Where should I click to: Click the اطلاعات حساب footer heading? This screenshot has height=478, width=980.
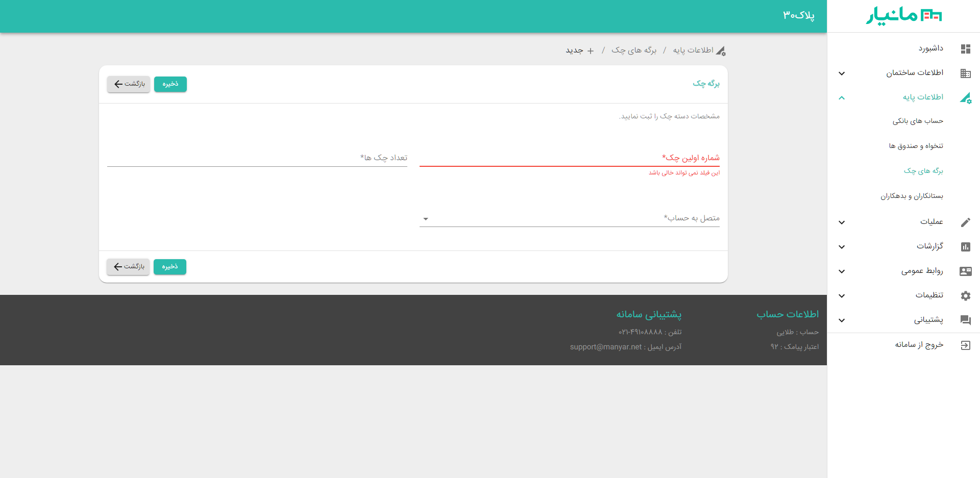tap(788, 314)
